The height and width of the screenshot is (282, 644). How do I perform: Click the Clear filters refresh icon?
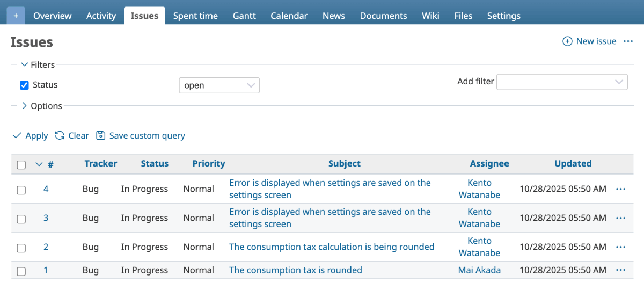pyautogui.click(x=60, y=135)
